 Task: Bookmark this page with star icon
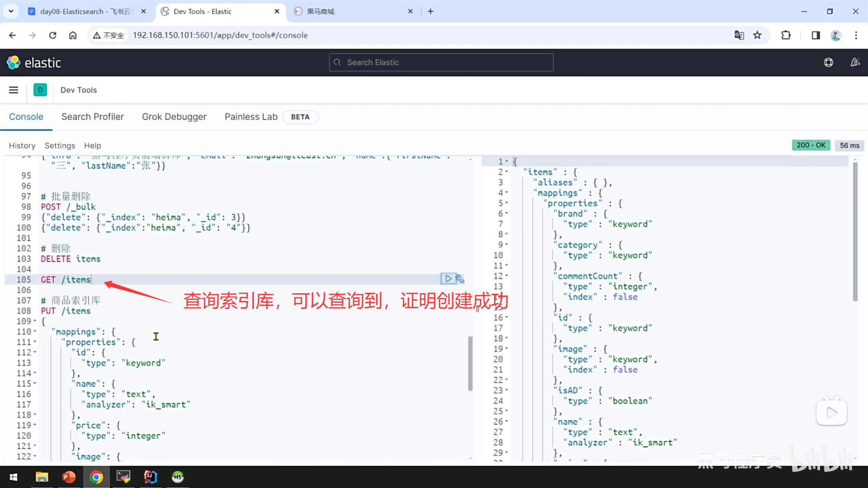[757, 35]
